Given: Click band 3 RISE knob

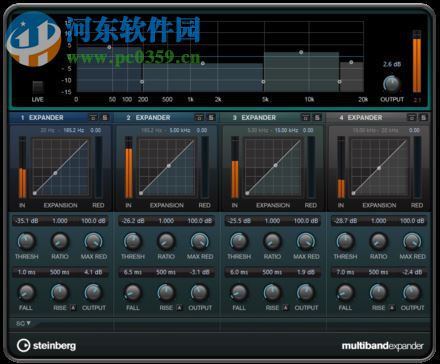Looking at the screenshot, I should [272, 293].
